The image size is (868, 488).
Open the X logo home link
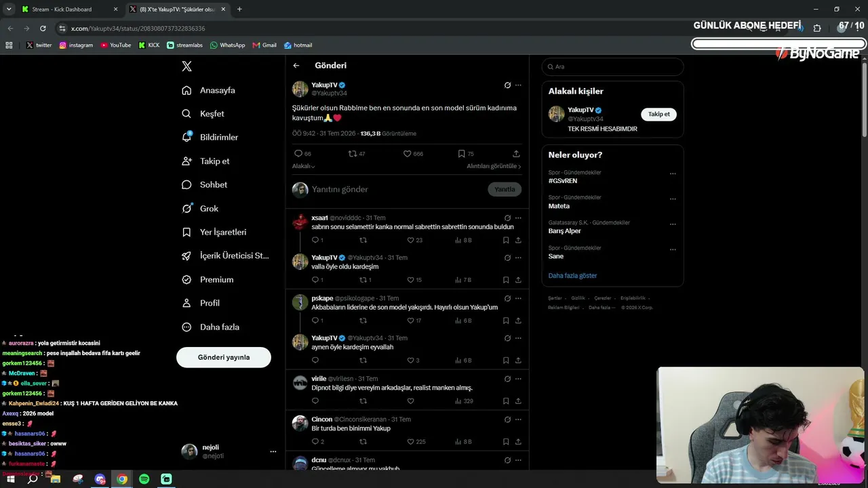[187, 66]
